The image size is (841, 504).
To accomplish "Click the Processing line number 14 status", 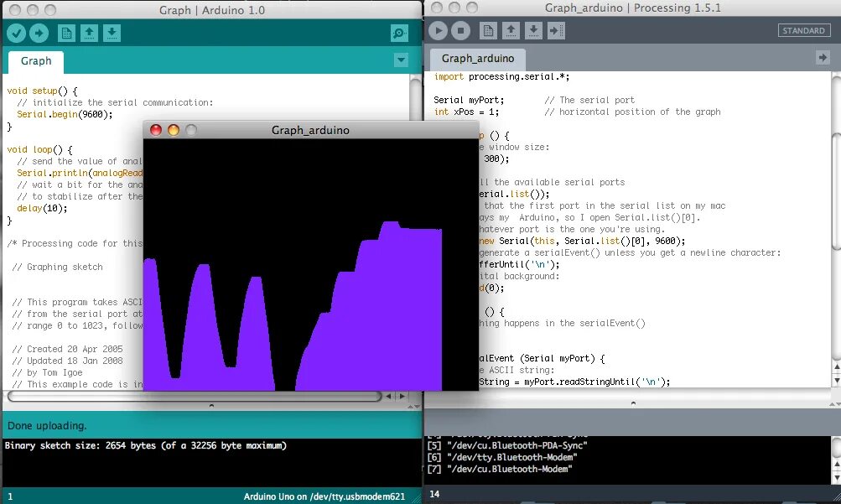I will pyautogui.click(x=434, y=494).
